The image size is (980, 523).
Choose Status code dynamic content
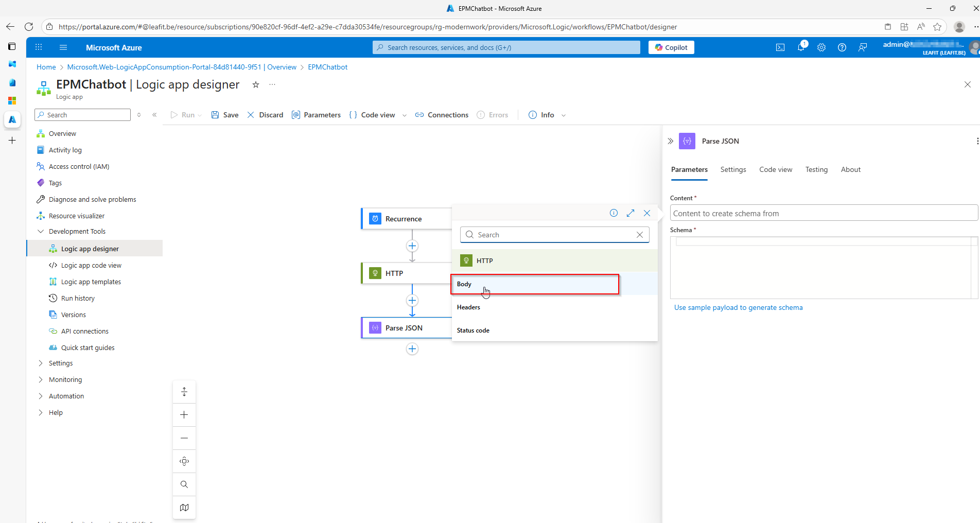(x=555, y=330)
